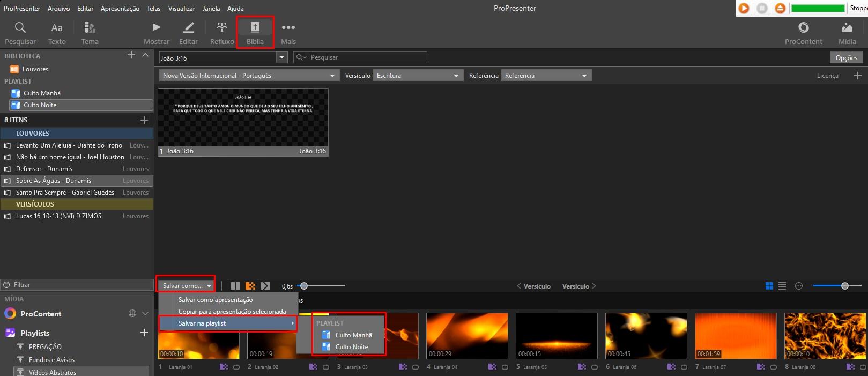
Task: Switch to grid view
Action: (769, 286)
